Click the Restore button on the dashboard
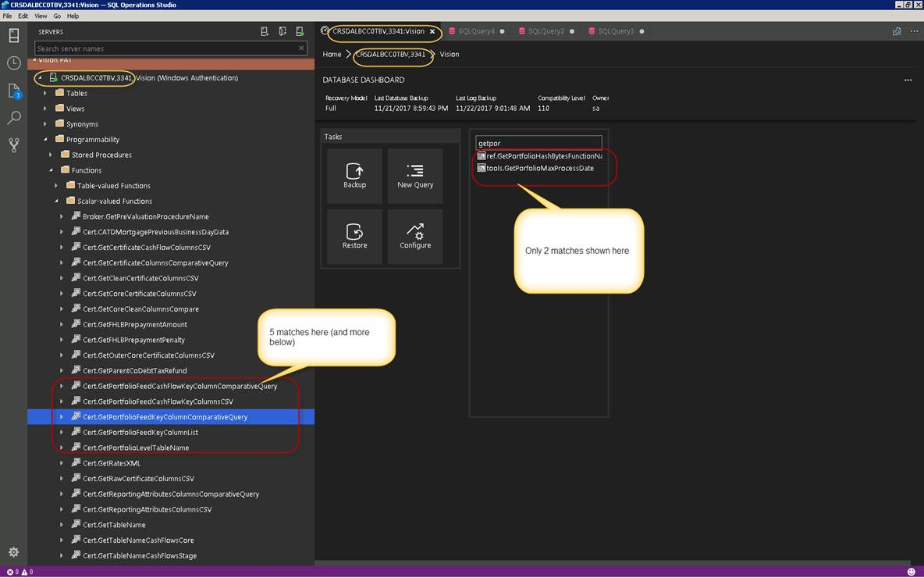 [x=355, y=236]
